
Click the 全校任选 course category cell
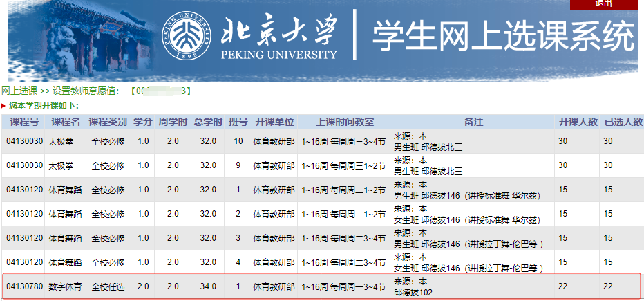108,286
